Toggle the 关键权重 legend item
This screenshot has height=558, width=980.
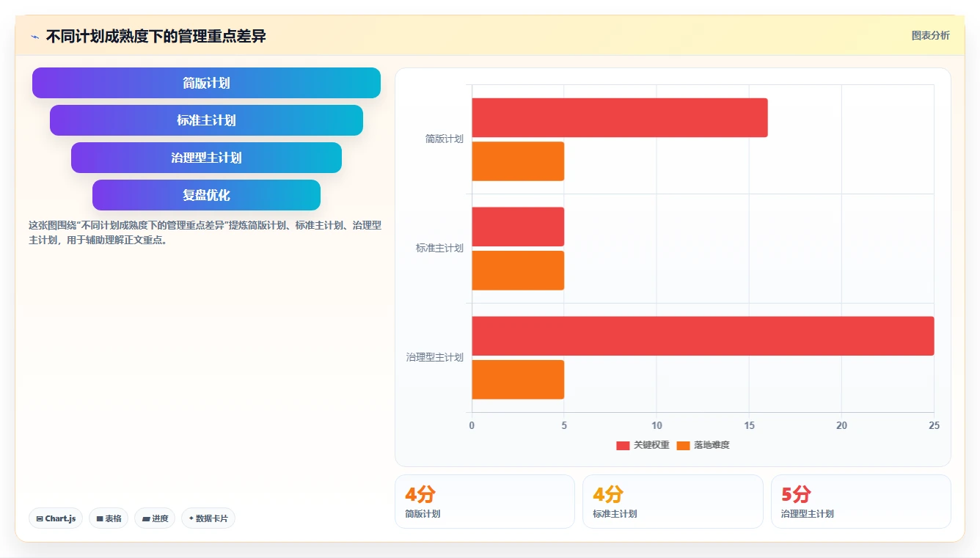[x=643, y=445]
